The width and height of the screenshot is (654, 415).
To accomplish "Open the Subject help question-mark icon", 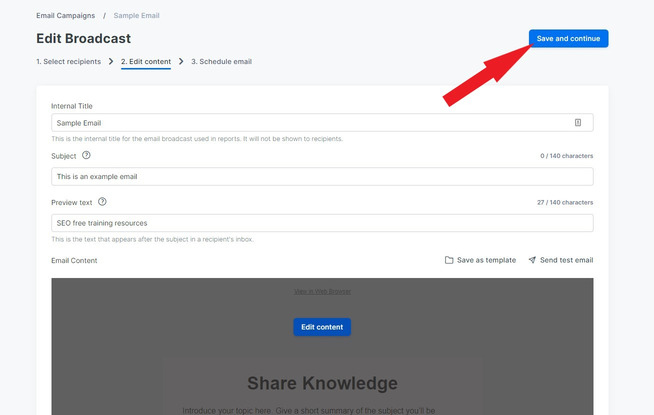I will pyautogui.click(x=86, y=155).
